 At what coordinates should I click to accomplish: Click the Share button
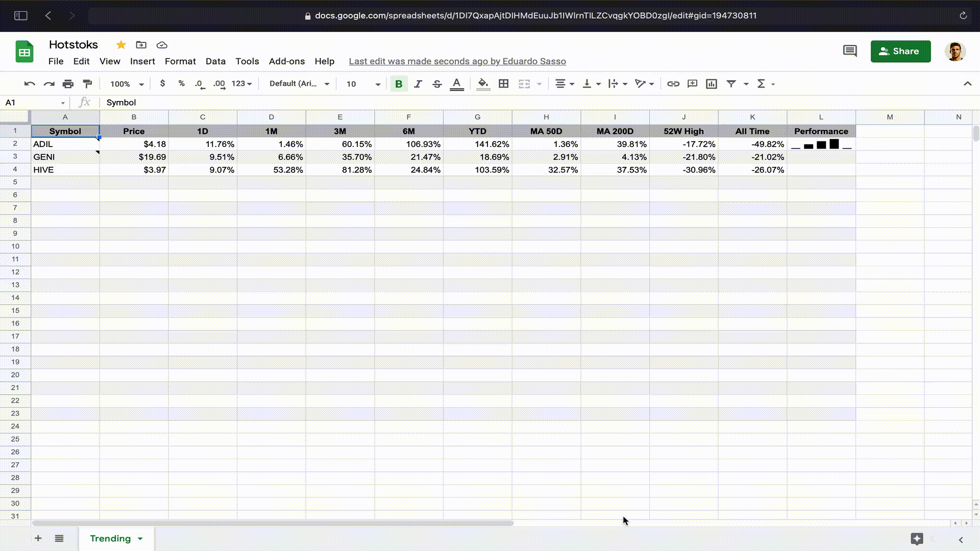[900, 52]
